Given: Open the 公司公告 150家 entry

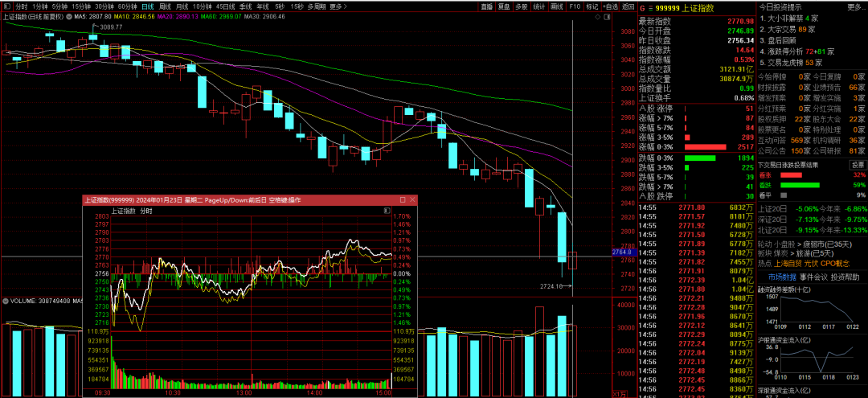Looking at the screenshot, I should [x=784, y=150].
